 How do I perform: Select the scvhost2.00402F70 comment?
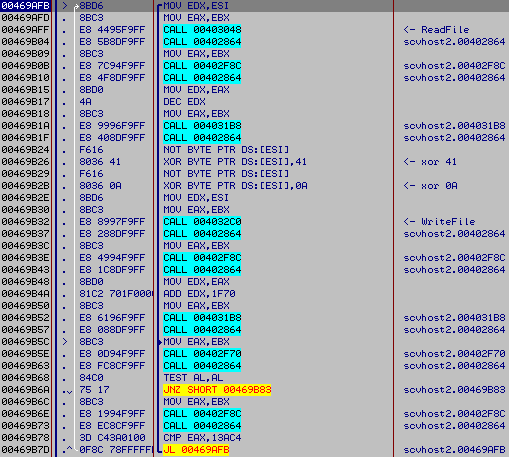pos(454,354)
